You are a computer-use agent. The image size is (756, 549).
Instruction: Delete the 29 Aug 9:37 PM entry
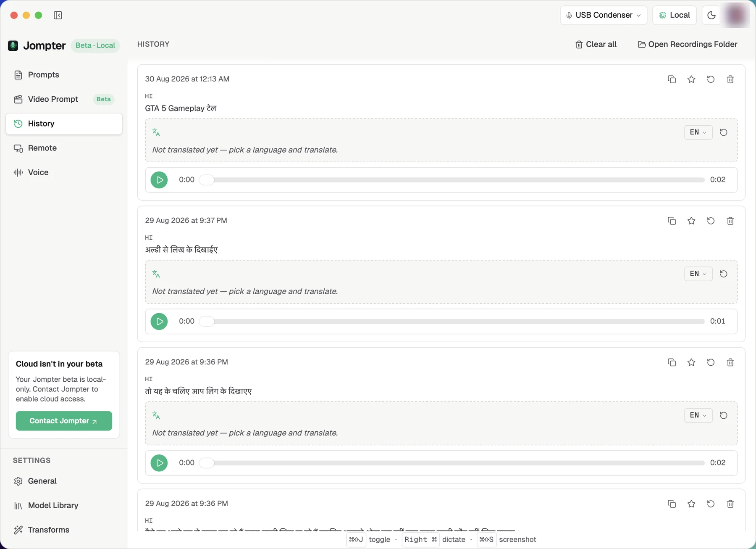(730, 221)
